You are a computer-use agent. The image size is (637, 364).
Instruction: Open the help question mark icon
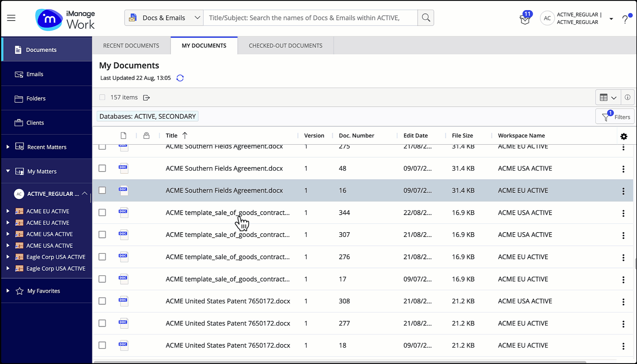(625, 20)
